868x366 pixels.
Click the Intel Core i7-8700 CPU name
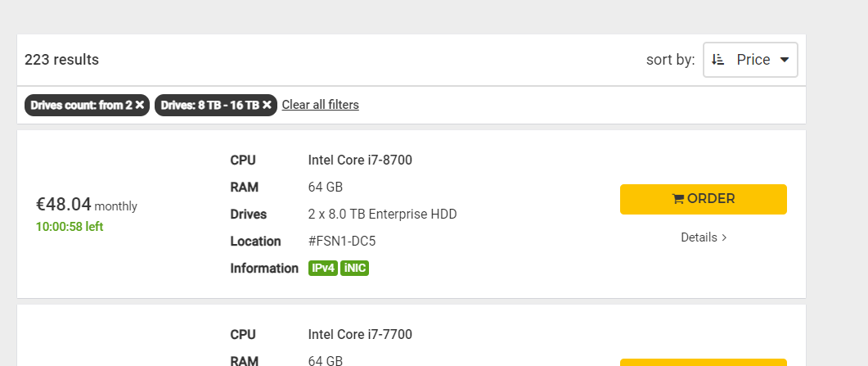tap(360, 160)
